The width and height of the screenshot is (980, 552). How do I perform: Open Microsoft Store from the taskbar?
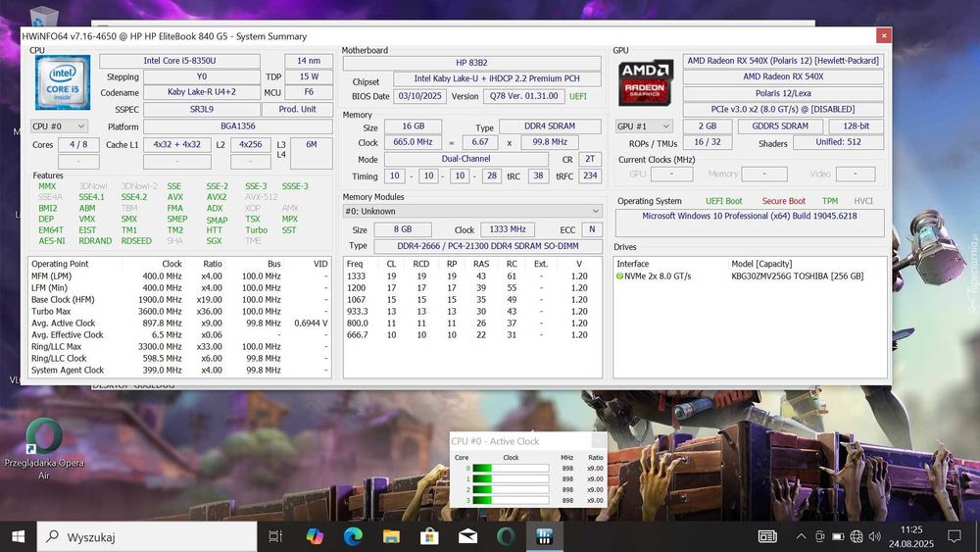point(429,536)
